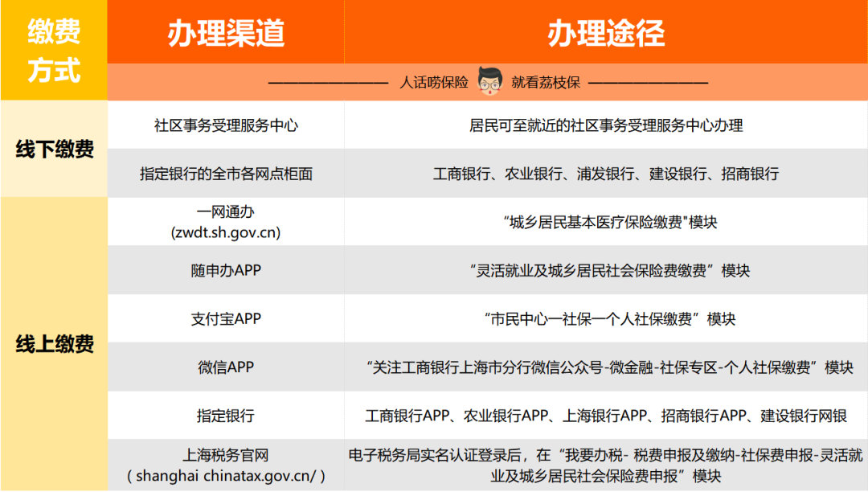This screenshot has height=492, width=868.
Task: Click the 缴费方式 header cell
Action: 55,51
